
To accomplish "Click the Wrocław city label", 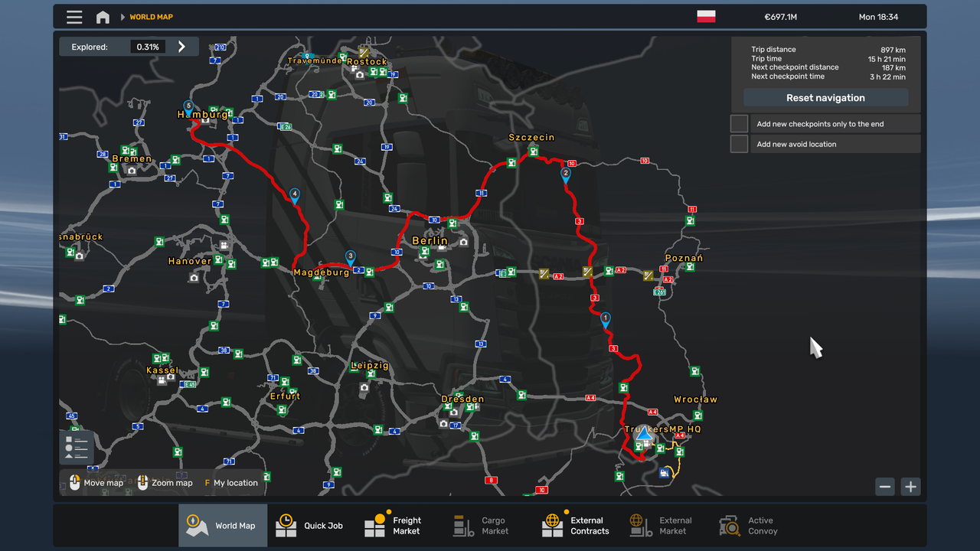I will point(695,399).
